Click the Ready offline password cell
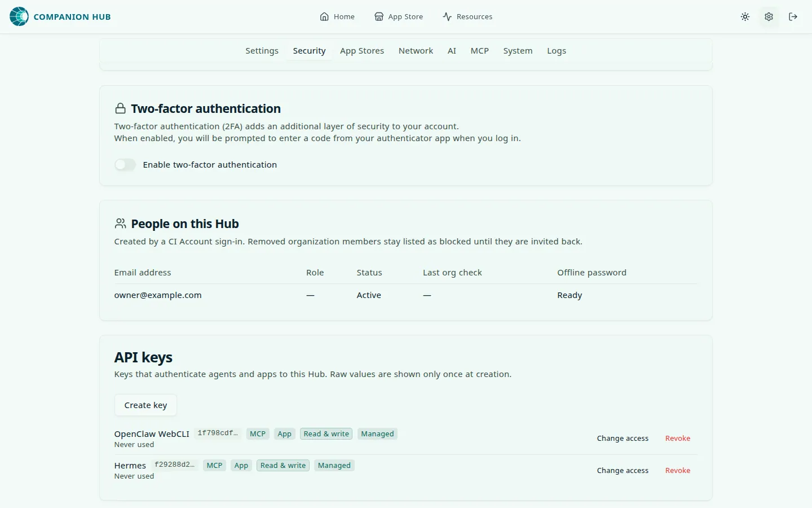The width and height of the screenshot is (812, 508). point(570,295)
